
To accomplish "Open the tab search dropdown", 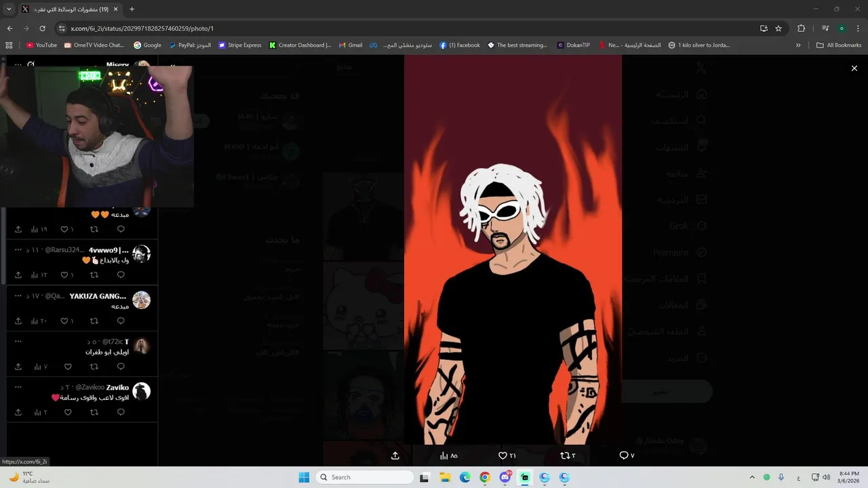I will pos(9,9).
